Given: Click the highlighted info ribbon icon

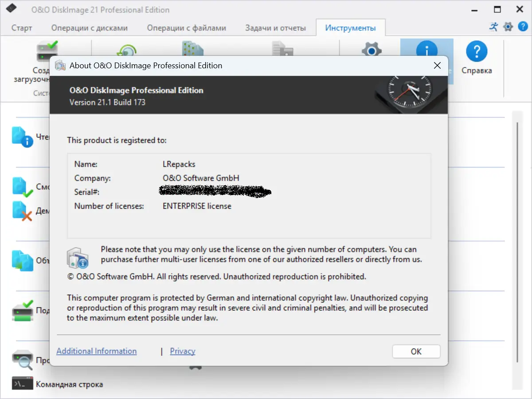Looking at the screenshot, I should pyautogui.click(x=426, y=47).
